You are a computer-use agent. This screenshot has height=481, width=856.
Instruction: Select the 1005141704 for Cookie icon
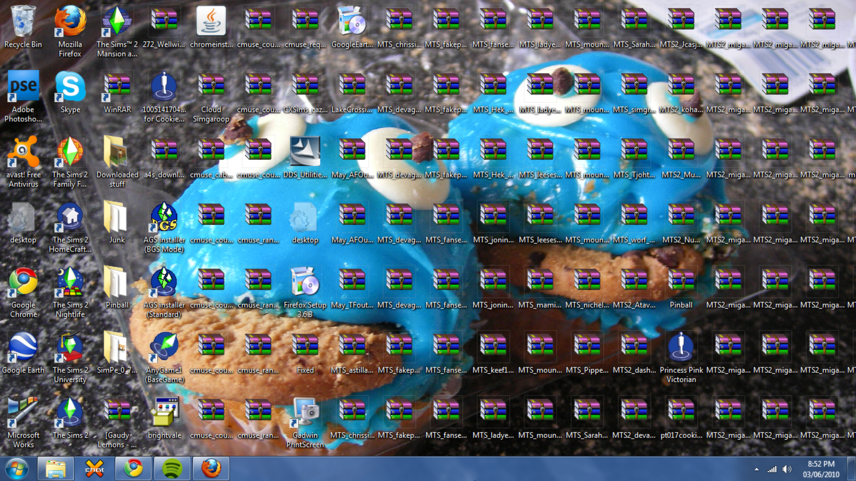(164, 97)
